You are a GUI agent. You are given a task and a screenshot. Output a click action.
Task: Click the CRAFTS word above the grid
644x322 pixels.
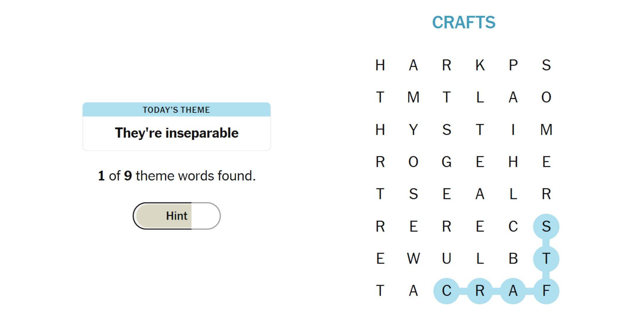[464, 22]
